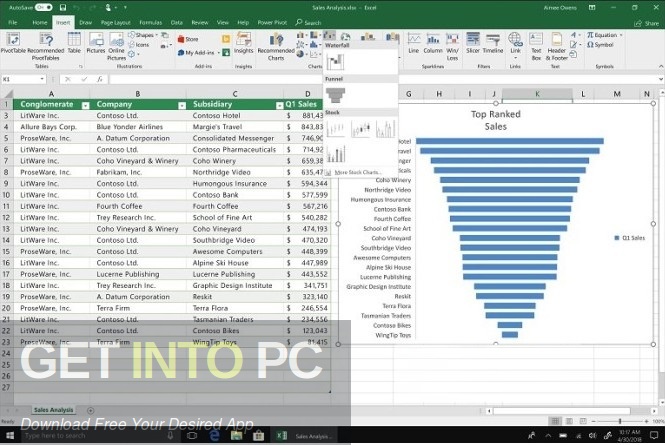The height and width of the screenshot is (445, 665).
Task: Click the ribbon Search box
Action: [309, 22]
